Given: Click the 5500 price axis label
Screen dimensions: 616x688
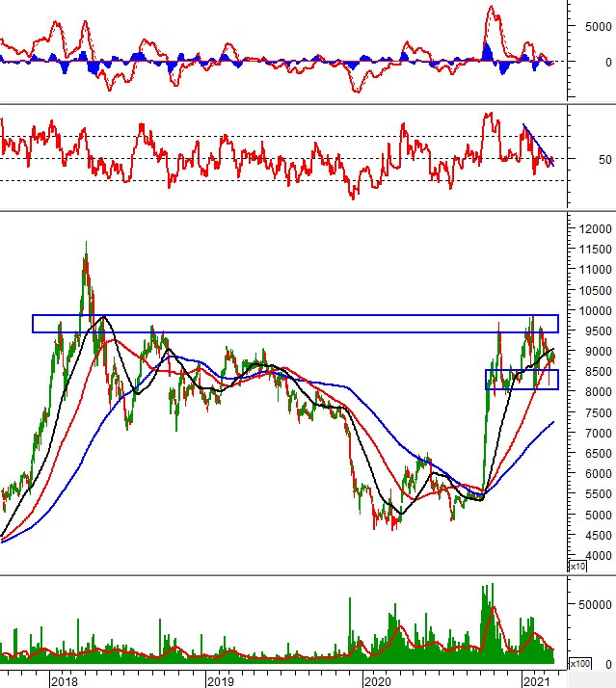Looking at the screenshot, I should (x=599, y=494).
